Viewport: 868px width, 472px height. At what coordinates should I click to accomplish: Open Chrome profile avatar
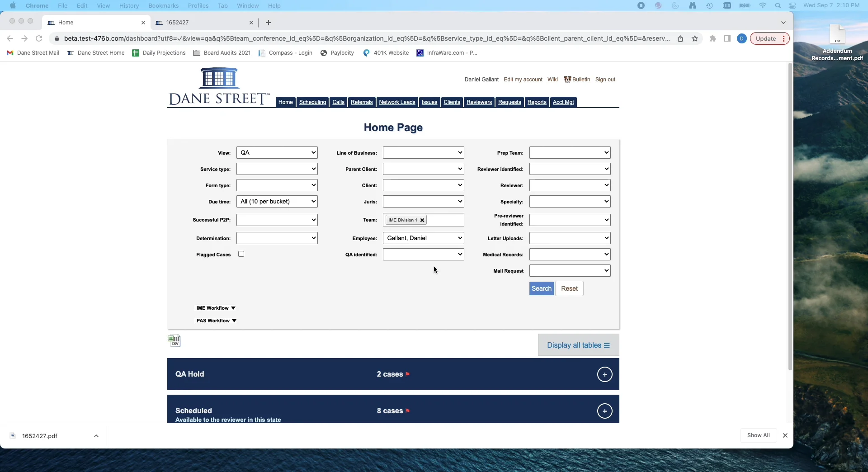742,38
